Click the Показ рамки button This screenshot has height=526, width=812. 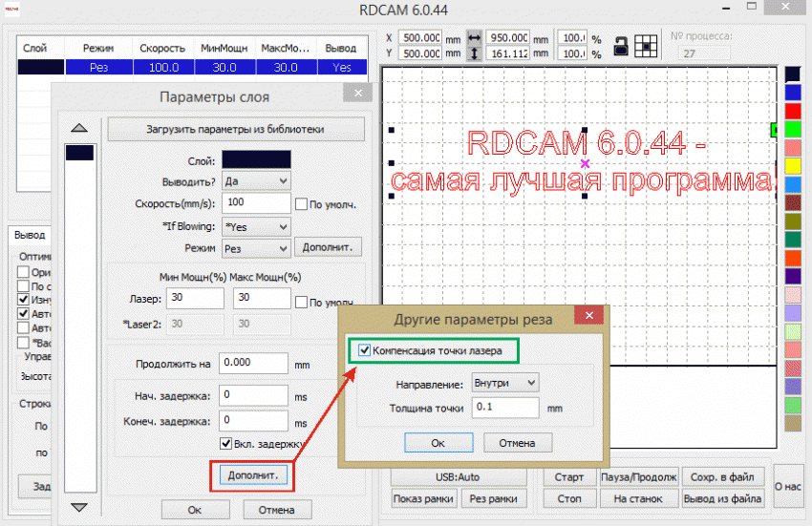(423, 498)
